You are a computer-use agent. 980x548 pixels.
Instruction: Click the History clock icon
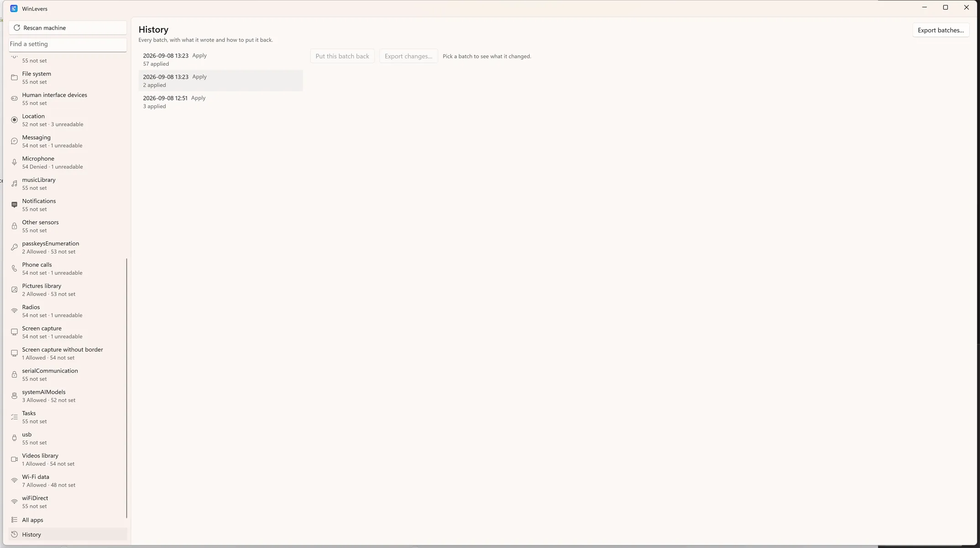tap(14, 534)
